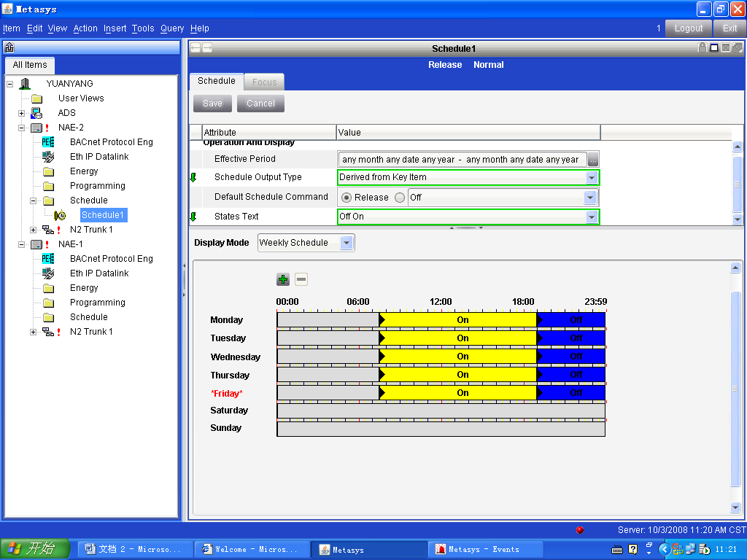Open the Query menu

(x=172, y=28)
